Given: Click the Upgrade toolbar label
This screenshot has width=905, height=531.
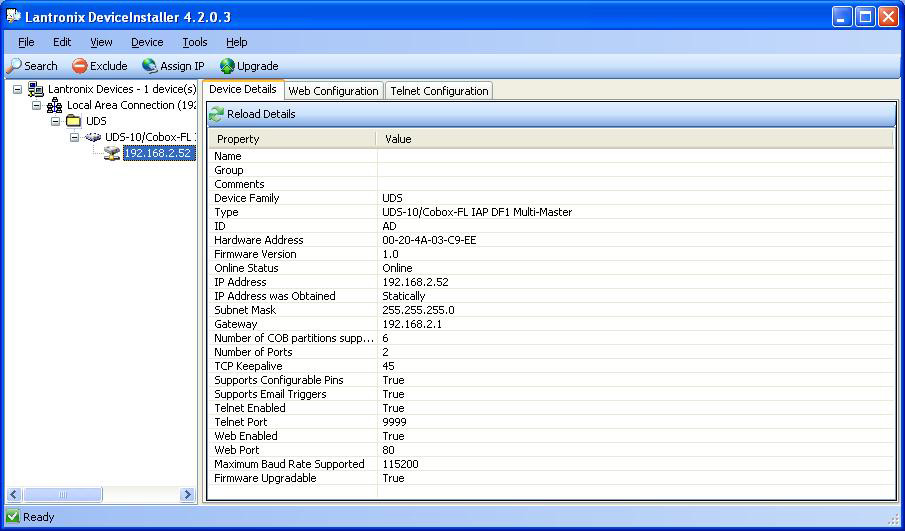Looking at the screenshot, I should point(258,66).
